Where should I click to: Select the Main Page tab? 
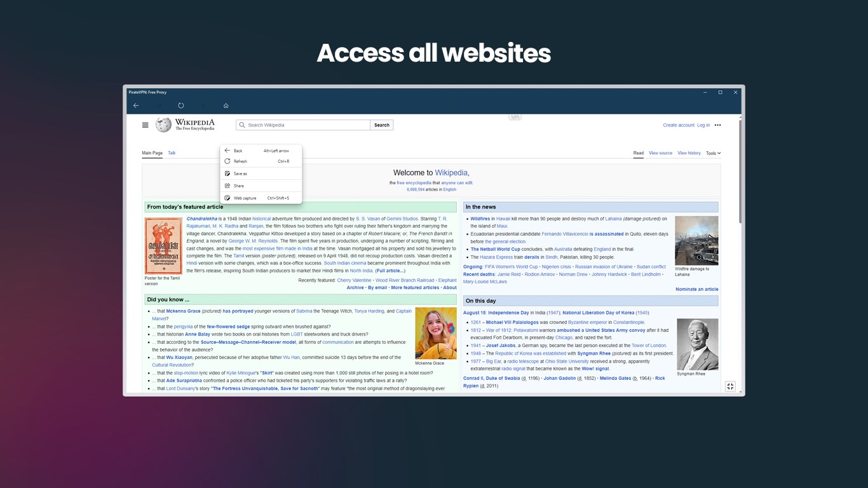pos(152,153)
